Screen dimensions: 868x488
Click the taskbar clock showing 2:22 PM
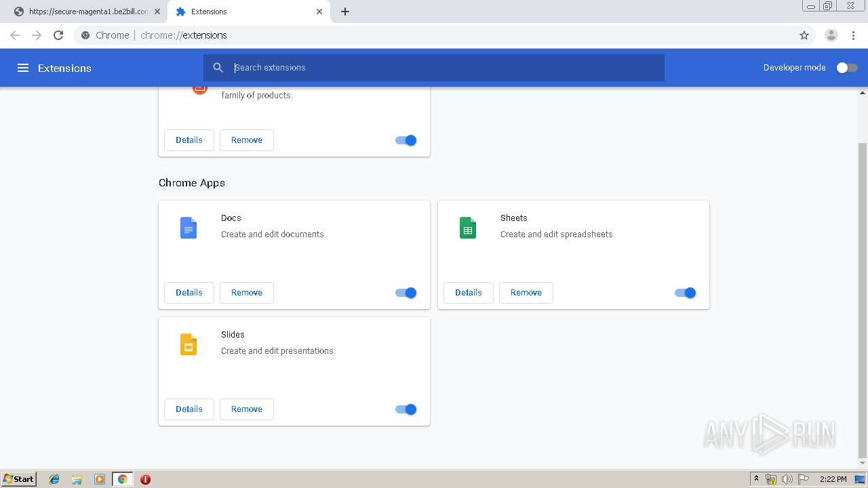[x=833, y=479]
